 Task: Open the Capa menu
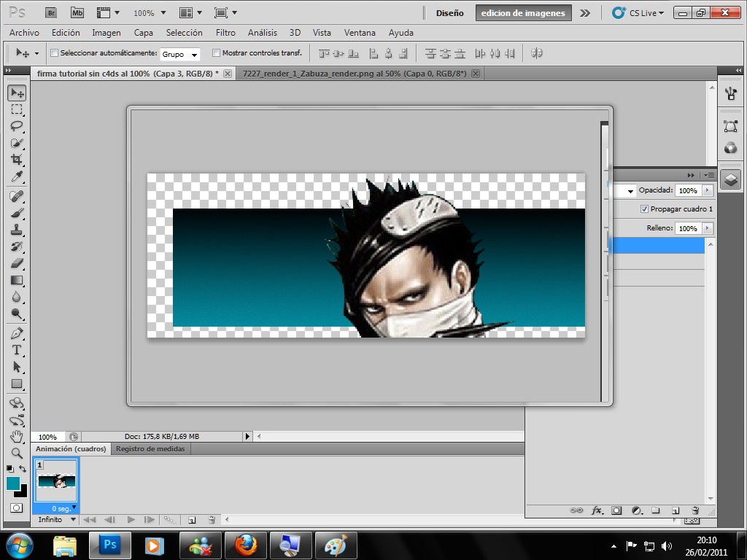coord(144,32)
